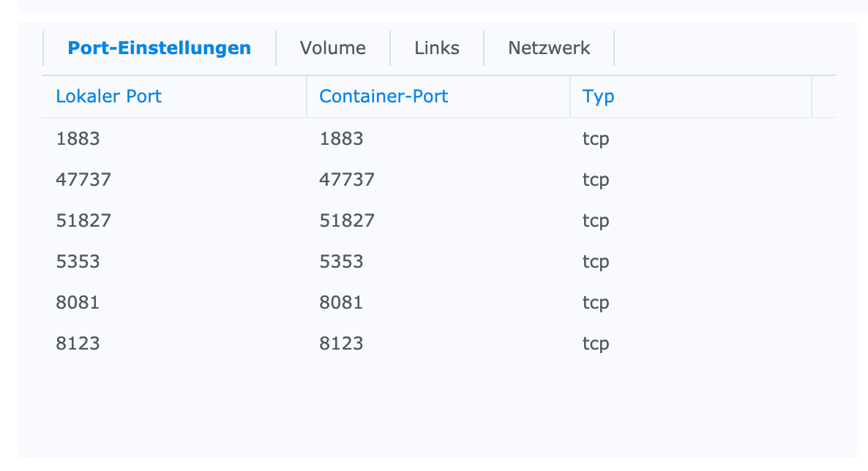This screenshot has height=471, width=868.
Task: Sort by Lokaler Port column header
Action: point(109,97)
